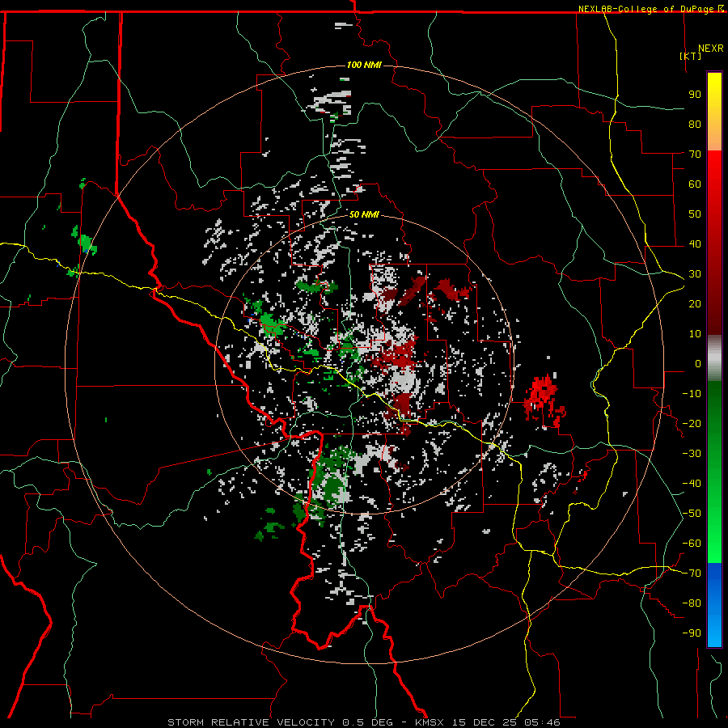Click the NEXR label above the color bar

pos(711,49)
